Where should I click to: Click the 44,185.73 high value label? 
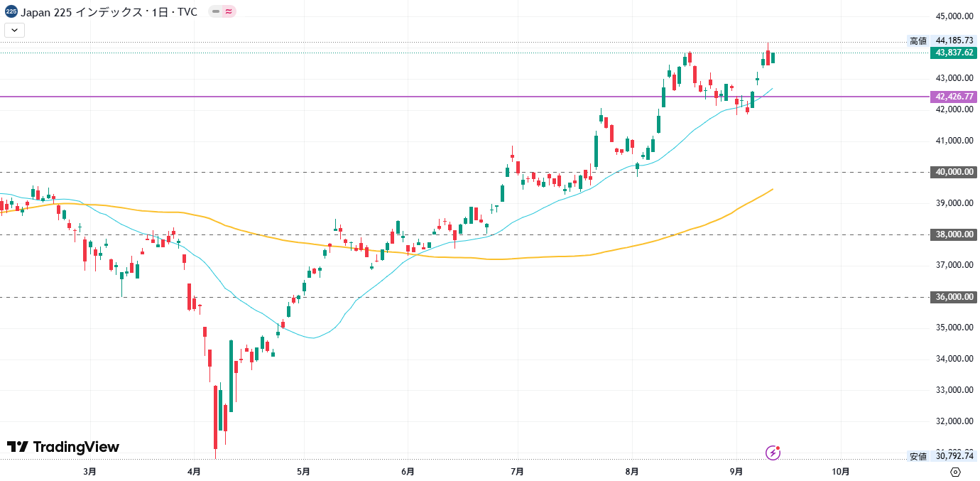coord(954,40)
